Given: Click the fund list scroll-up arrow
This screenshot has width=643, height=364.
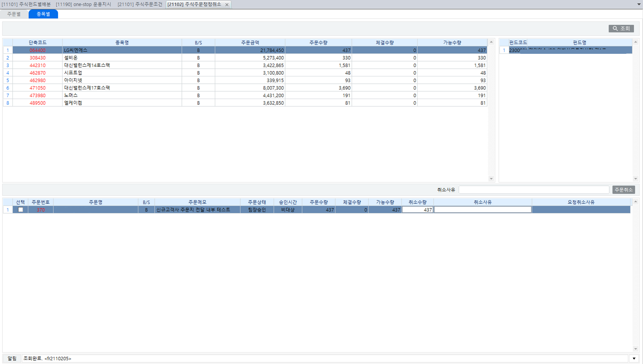Looking at the screenshot, I should point(635,42).
